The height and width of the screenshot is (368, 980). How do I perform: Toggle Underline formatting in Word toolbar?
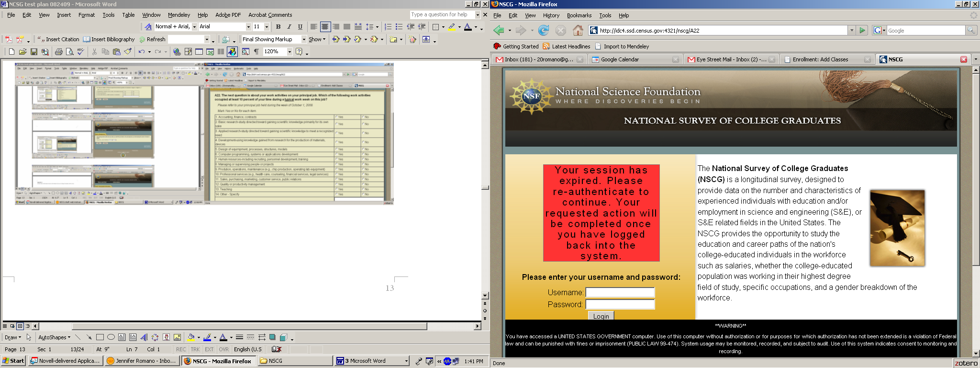[x=300, y=27]
